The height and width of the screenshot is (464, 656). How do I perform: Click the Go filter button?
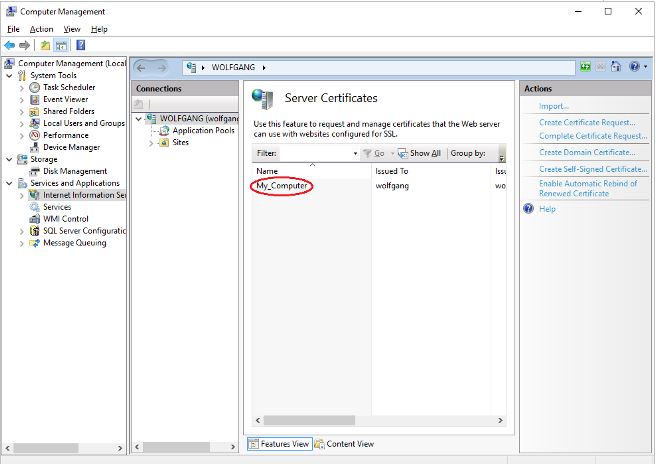point(374,154)
